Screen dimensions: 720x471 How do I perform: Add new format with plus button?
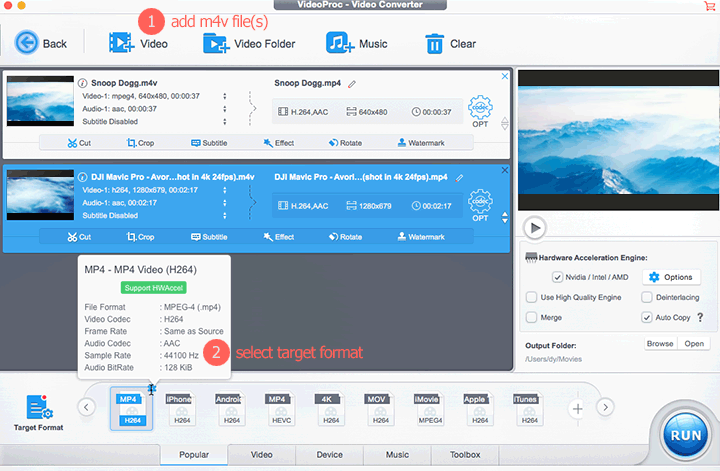coord(578,409)
